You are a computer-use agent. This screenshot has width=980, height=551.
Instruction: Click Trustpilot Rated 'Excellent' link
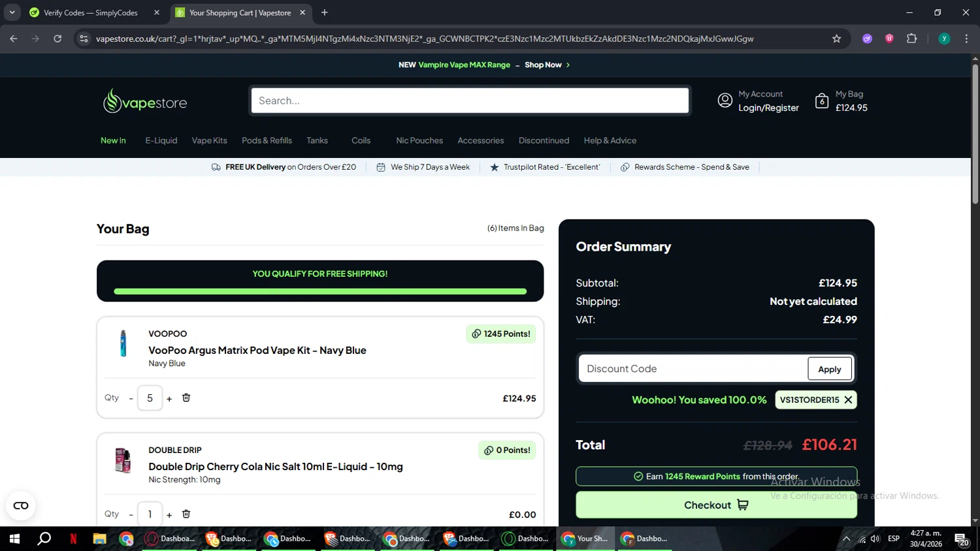(x=545, y=167)
